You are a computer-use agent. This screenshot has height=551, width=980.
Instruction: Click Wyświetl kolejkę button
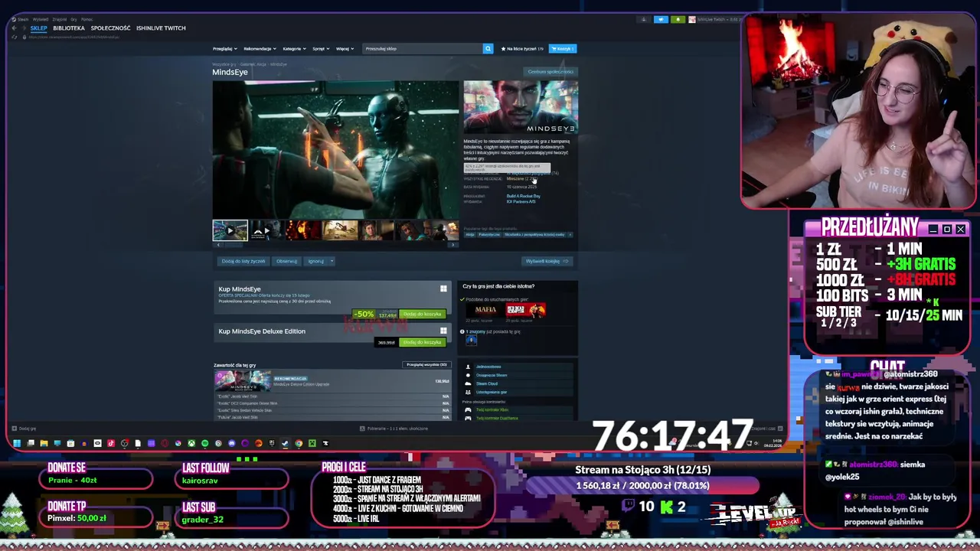click(547, 261)
